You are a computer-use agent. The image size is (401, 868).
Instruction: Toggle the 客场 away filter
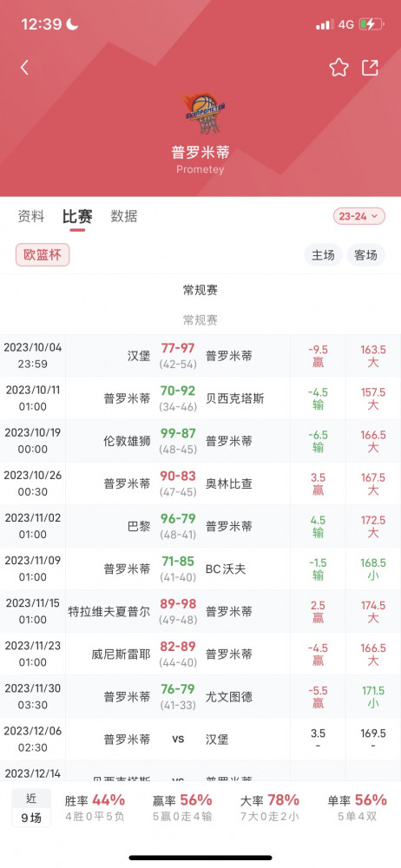pos(365,255)
